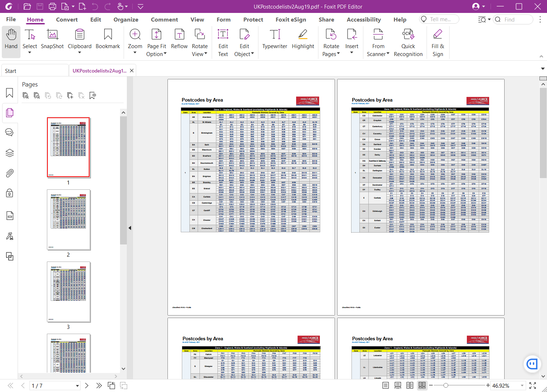Open Edit Object dropdown

(252, 54)
